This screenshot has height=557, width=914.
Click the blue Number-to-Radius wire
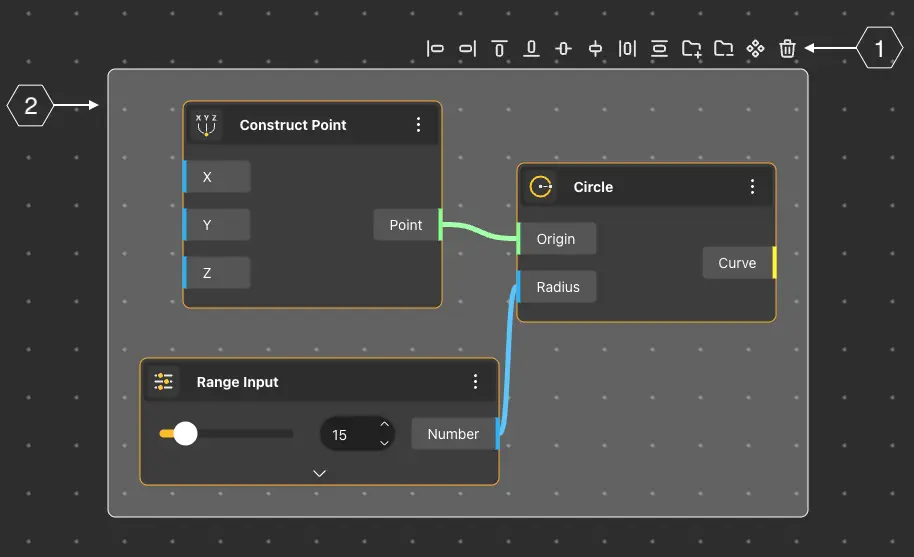coord(508,361)
